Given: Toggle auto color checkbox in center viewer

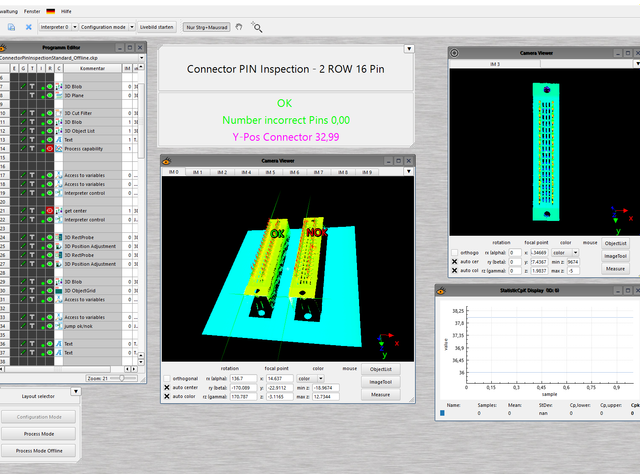Looking at the screenshot, I should coord(167,396).
